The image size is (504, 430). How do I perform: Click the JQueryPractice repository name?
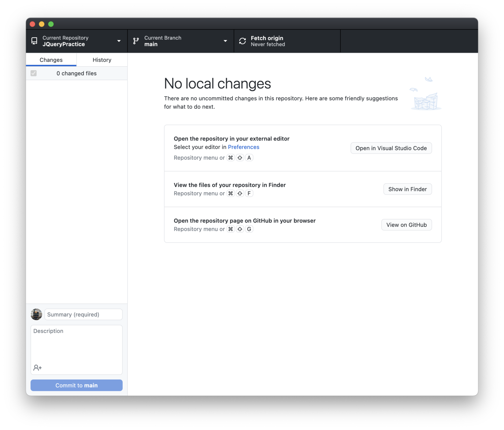(x=64, y=44)
